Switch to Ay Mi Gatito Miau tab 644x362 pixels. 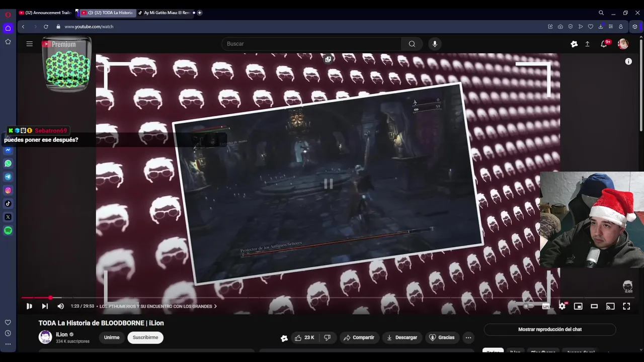(x=166, y=13)
